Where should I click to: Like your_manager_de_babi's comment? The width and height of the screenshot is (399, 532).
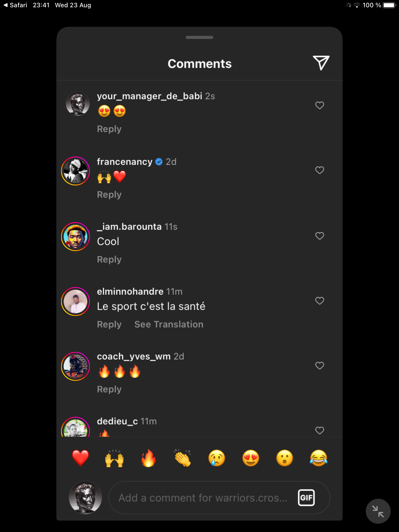pos(320,105)
